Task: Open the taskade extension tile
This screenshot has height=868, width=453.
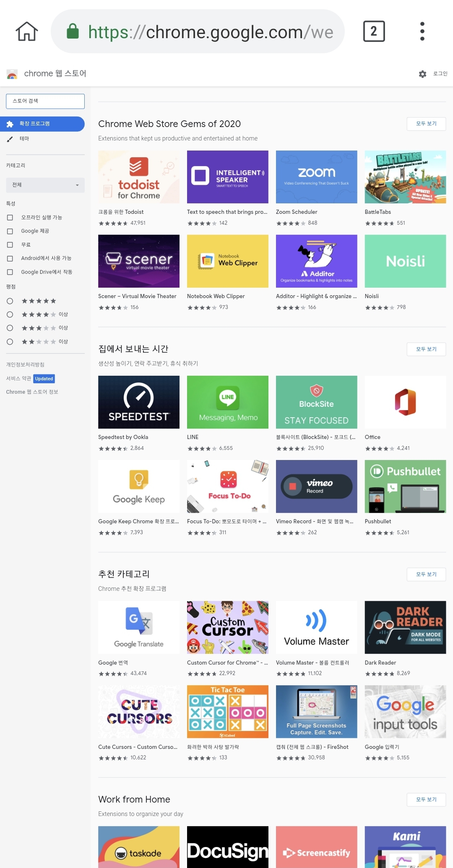Action: (x=139, y=847)
